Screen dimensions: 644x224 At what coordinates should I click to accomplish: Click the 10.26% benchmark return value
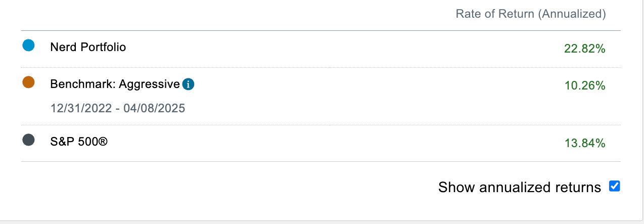pyautogui.click(x=585, y=85)
